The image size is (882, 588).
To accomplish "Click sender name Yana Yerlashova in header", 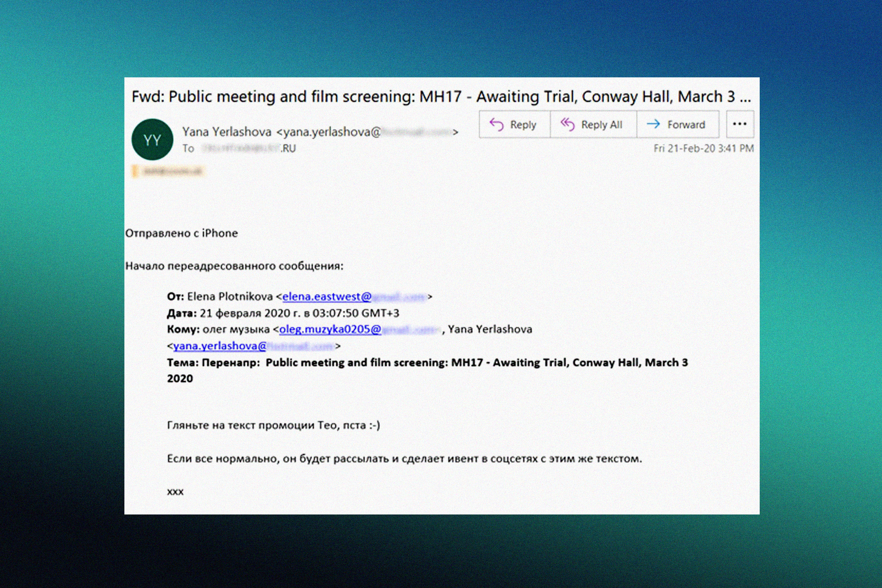I will point(227,132).
